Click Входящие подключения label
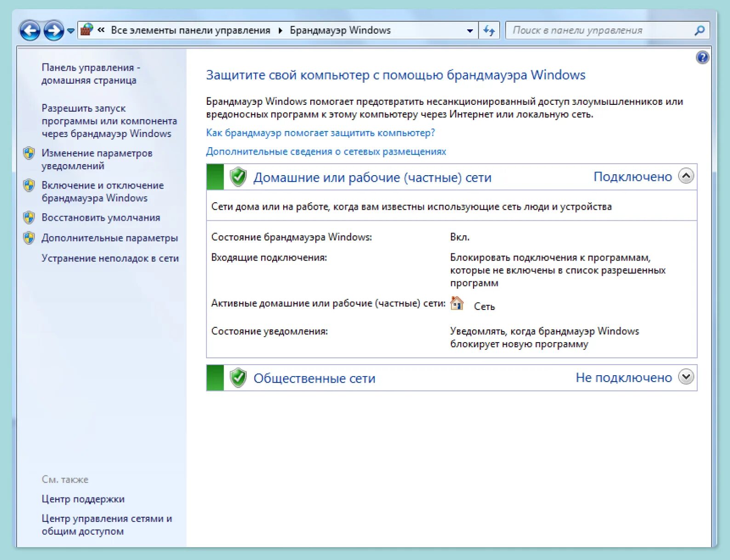This screenshot has width=730, height=560. pyautogui.click(x=269, y=257)
